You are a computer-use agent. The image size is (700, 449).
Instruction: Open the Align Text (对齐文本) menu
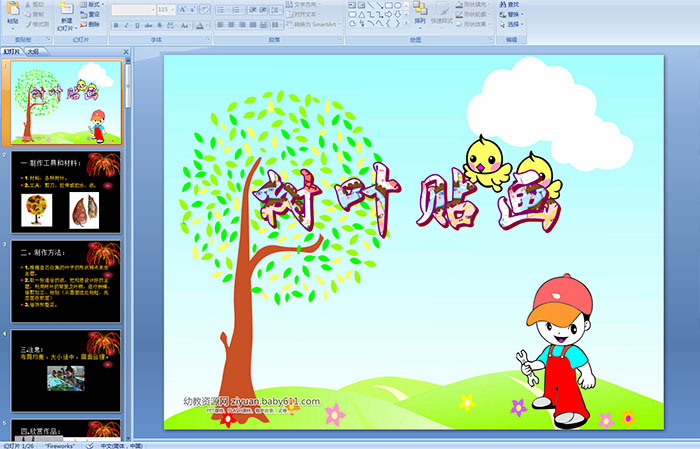coord(302,14)
